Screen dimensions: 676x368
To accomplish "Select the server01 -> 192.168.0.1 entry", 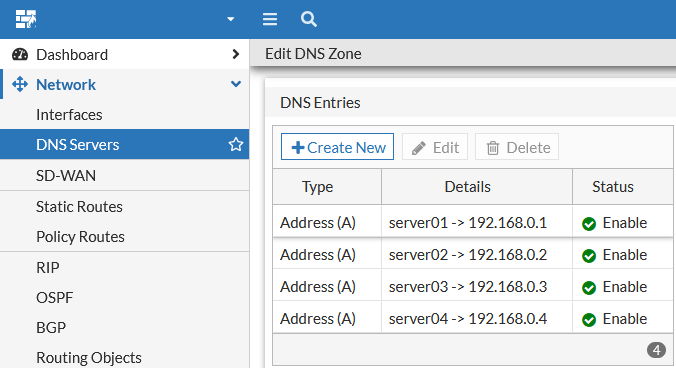I will (468, 223).
